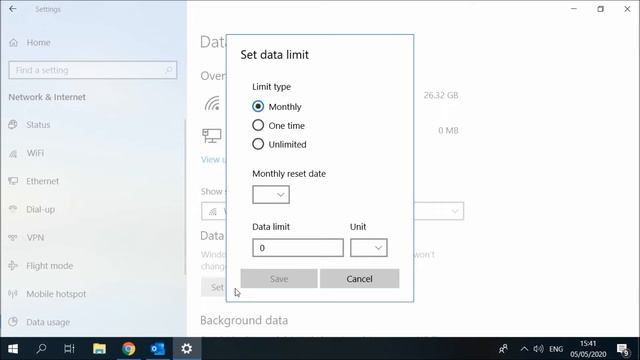The width and height of the screenshot is (640, 360).
Task: Open the Data usage settings page
Action: [48, 322]
